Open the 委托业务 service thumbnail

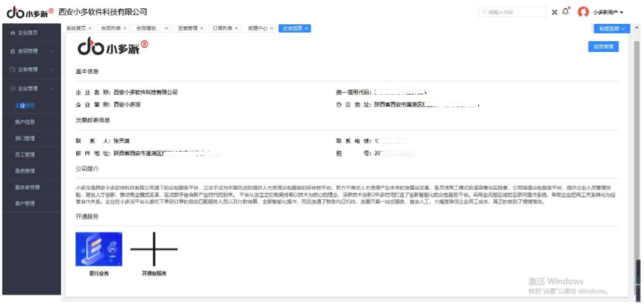tap(98, 249)
